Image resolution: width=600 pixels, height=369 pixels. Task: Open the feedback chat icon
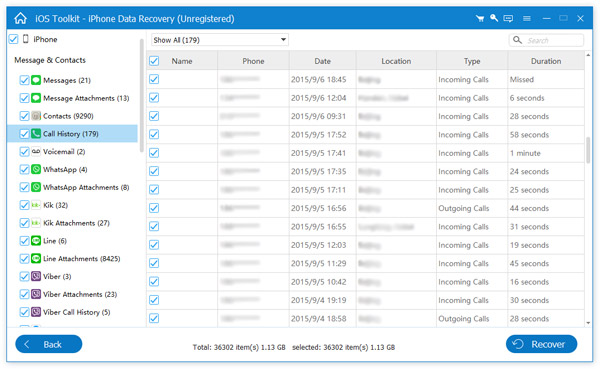click(x=508, y=18)
